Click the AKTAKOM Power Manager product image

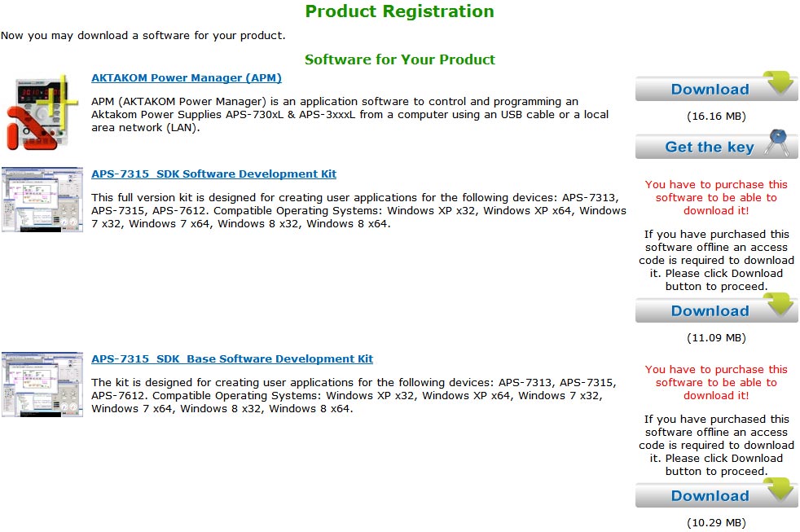coord(42,112)
